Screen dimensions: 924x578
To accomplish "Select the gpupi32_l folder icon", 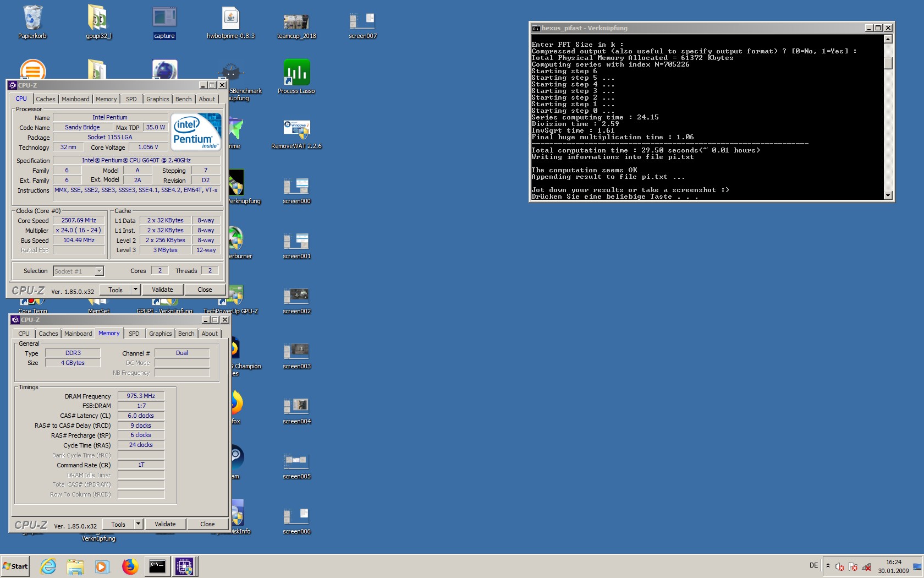I will pos(98,22).
